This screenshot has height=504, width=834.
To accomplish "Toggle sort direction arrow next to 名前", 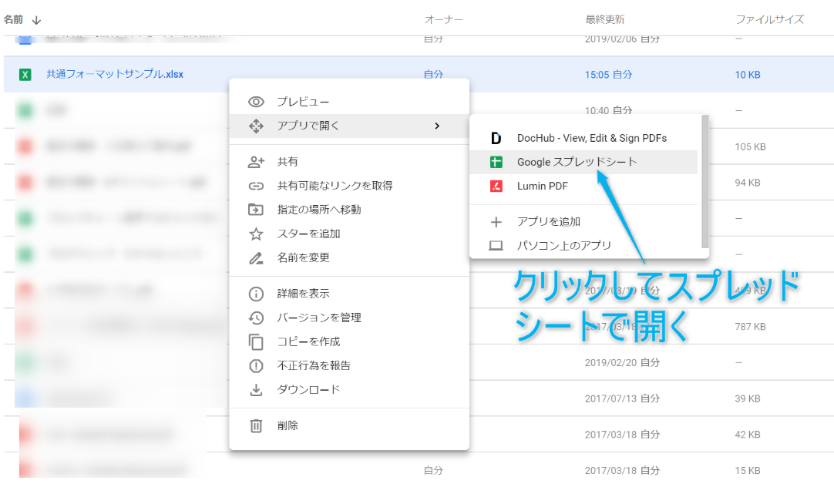I will (36, 21).
